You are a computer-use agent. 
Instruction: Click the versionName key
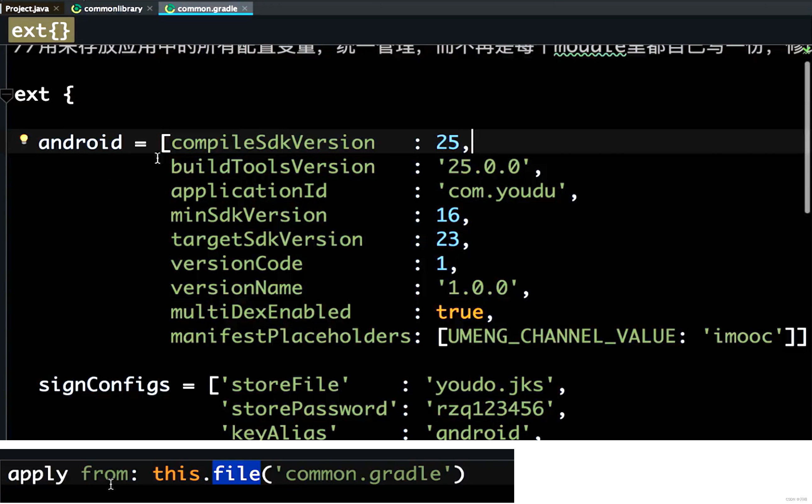(237, 288)
